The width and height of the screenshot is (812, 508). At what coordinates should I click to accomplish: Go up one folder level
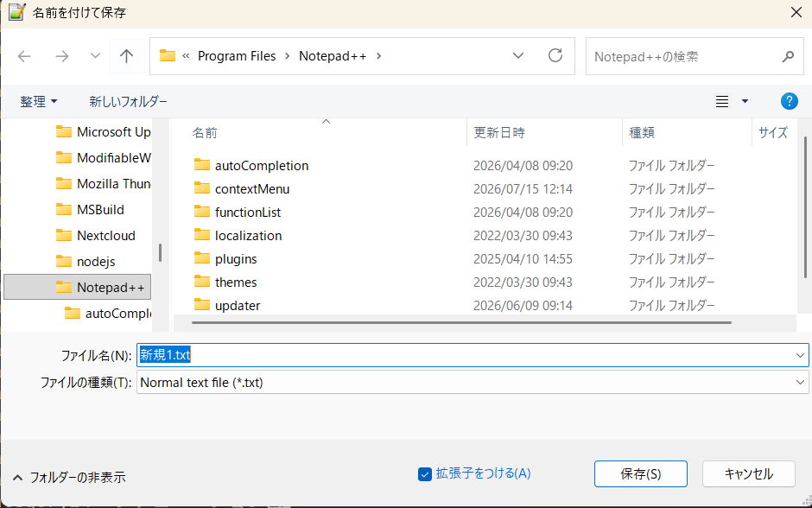pos(126,56)
